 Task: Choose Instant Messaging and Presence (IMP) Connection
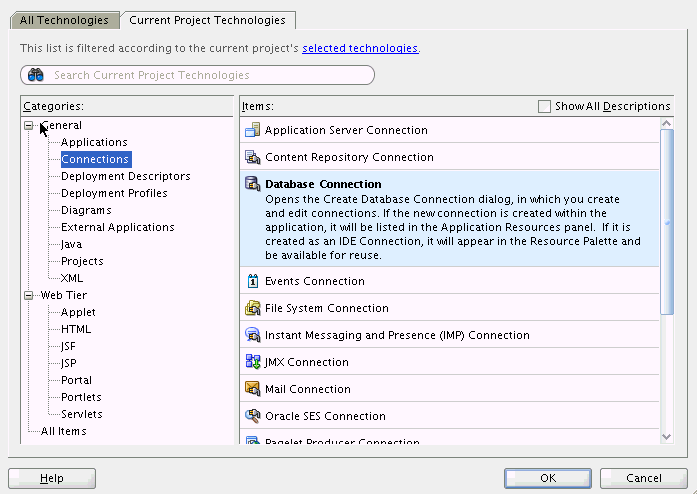[x=449, y=335]
